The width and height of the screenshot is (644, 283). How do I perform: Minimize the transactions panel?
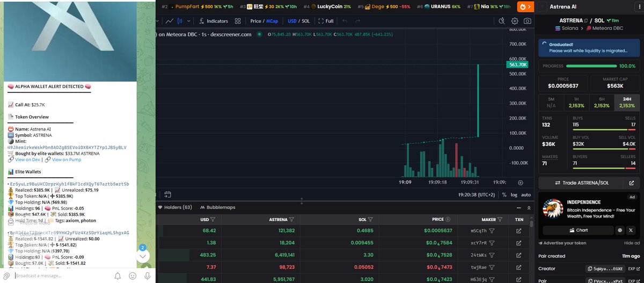(x=518, y=207)
